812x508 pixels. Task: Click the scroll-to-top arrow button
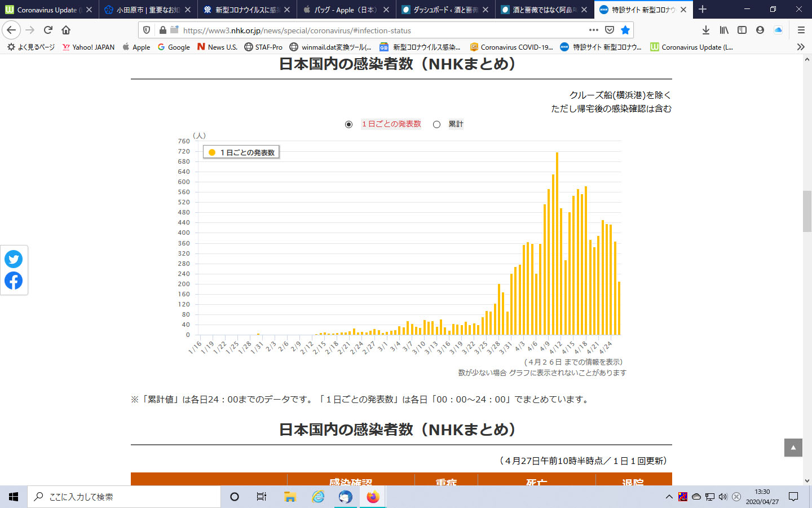point(793,448)
